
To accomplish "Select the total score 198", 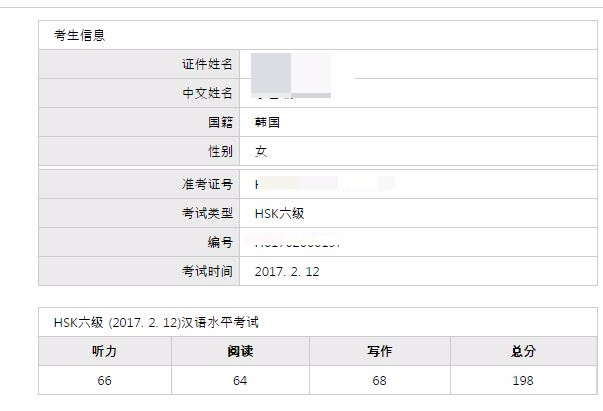I will [x=523, y=381].
